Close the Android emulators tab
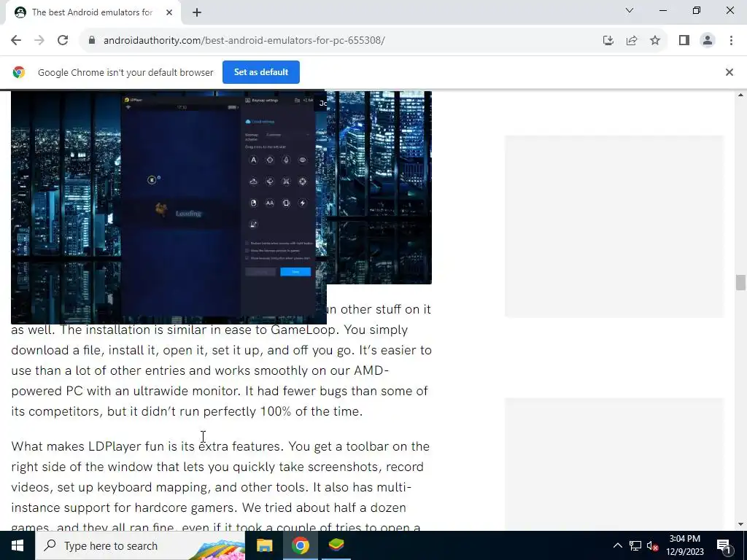The image size is (747, 560). tap(169, 12)
